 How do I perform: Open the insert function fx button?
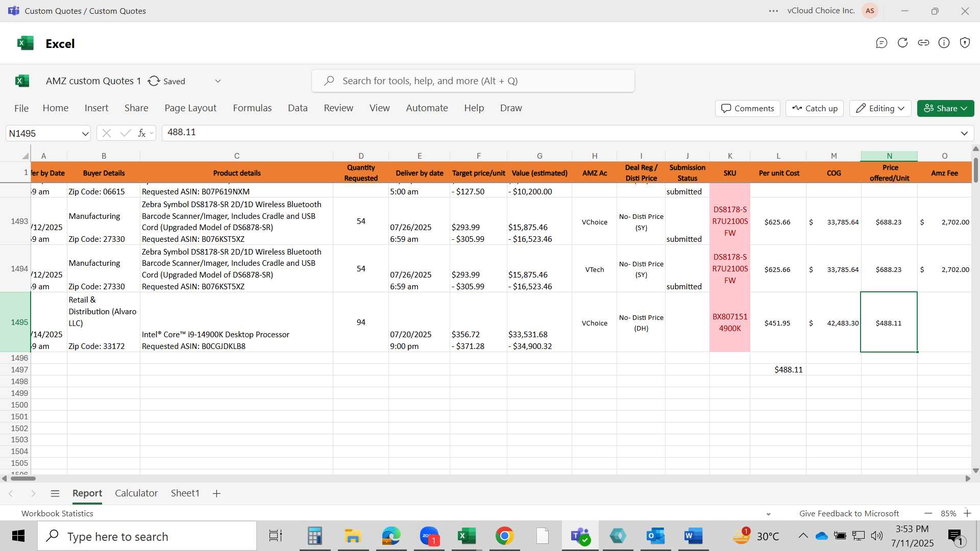142,133
